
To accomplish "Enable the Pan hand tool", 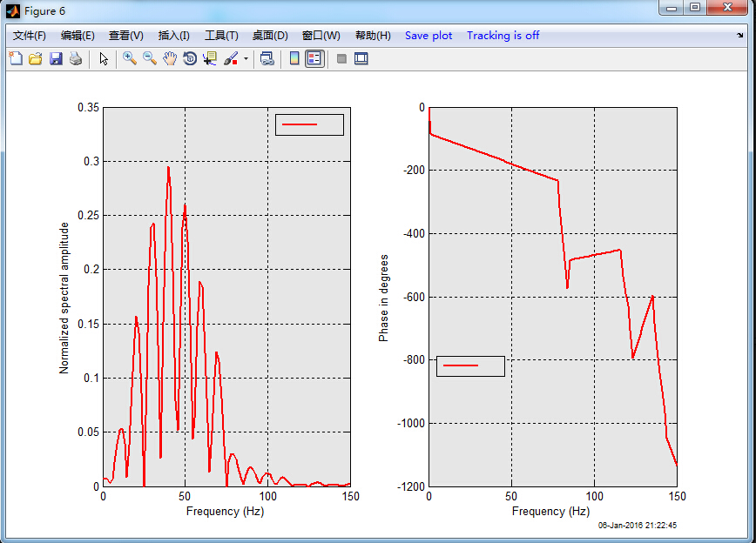I will pyautogui.click(x=170, y=59).
